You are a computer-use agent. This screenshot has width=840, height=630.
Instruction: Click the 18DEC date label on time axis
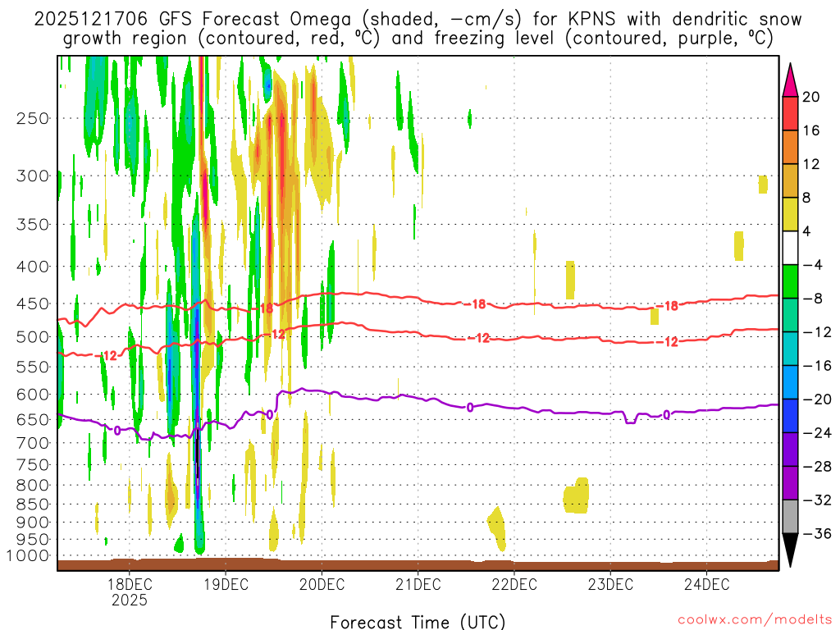click(130, 584)
